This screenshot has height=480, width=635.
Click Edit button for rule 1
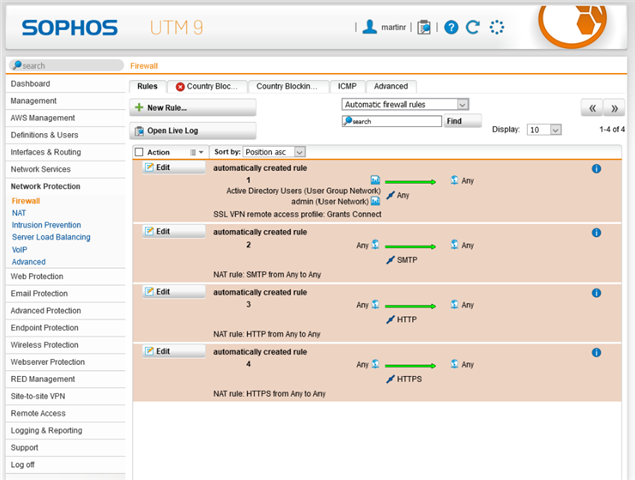coord(174,167)
